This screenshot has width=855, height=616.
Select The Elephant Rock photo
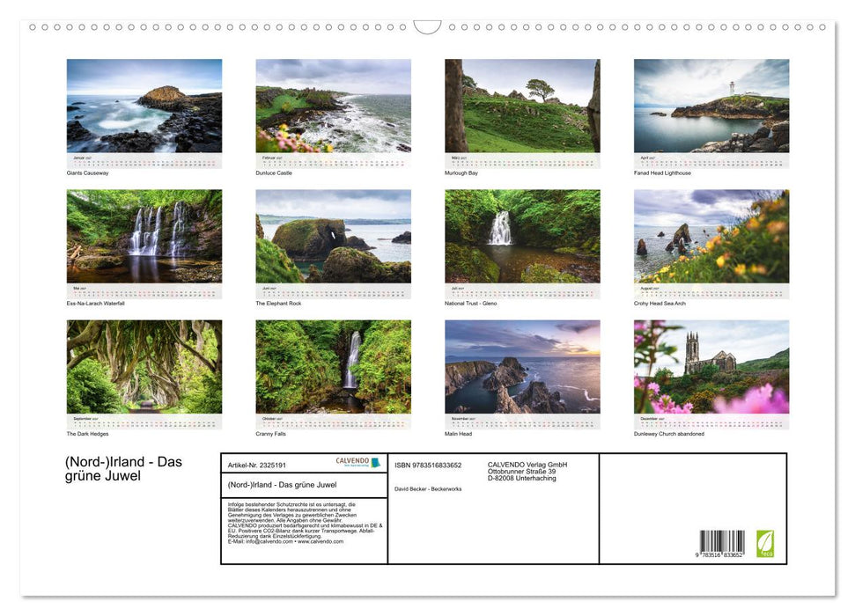[x=333, y=236]
